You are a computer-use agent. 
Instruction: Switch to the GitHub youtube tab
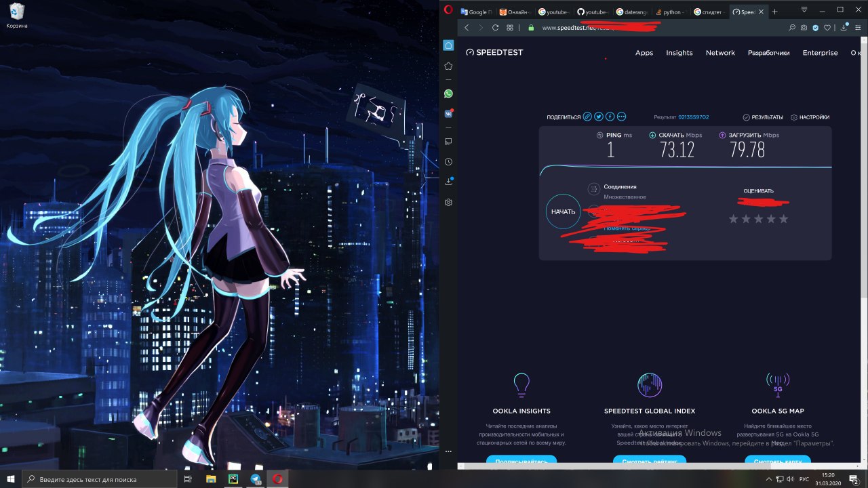pyautogui.click(x=593, y=12)
